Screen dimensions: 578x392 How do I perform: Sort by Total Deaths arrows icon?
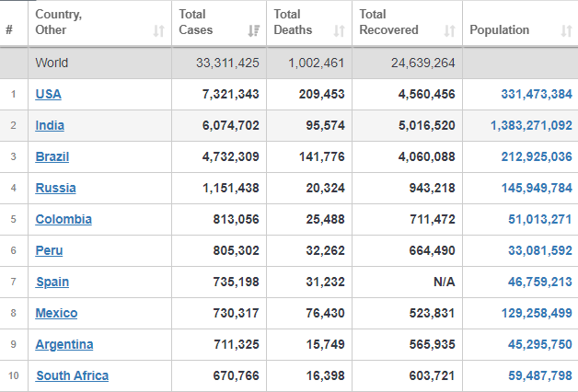point(339,31)
